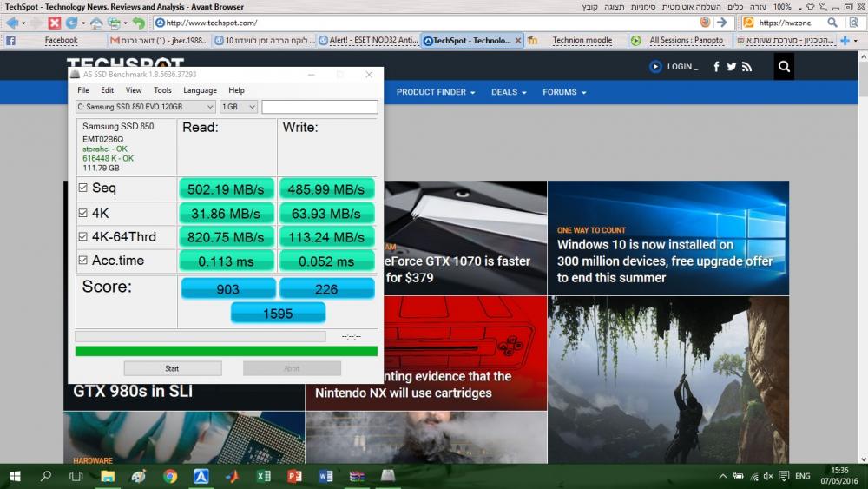
Task: Toggle the Seq test checkbox
Action: (83, 188)
